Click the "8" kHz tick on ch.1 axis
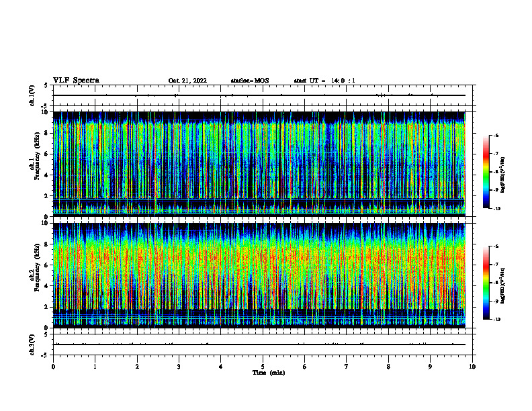The image size is (532, 411). tap(46, 133)
